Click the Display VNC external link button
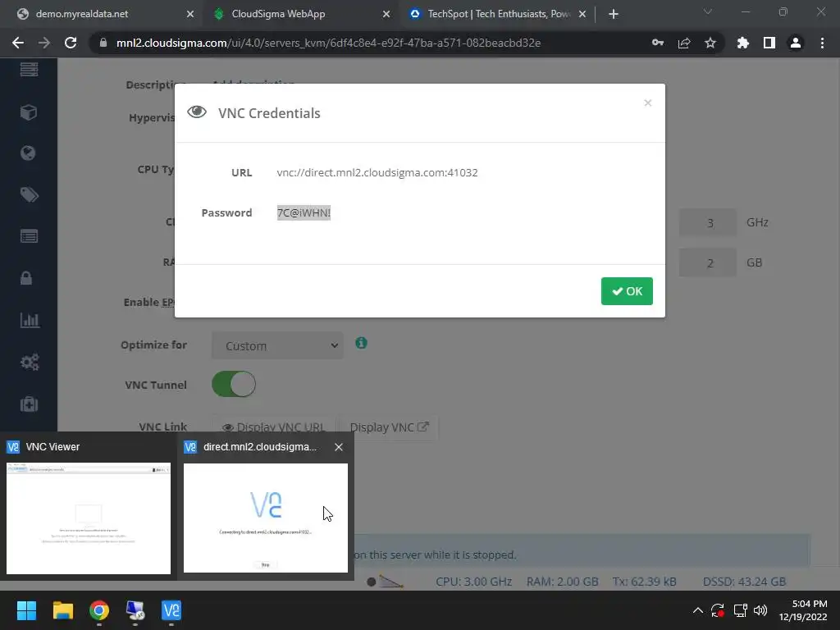 pos(389,427)
